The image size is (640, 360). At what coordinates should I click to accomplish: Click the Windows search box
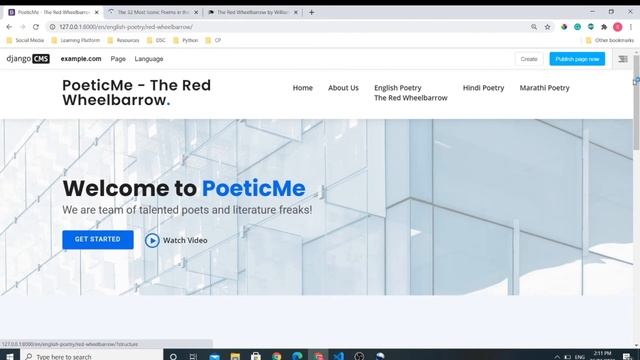coord(92,356)
